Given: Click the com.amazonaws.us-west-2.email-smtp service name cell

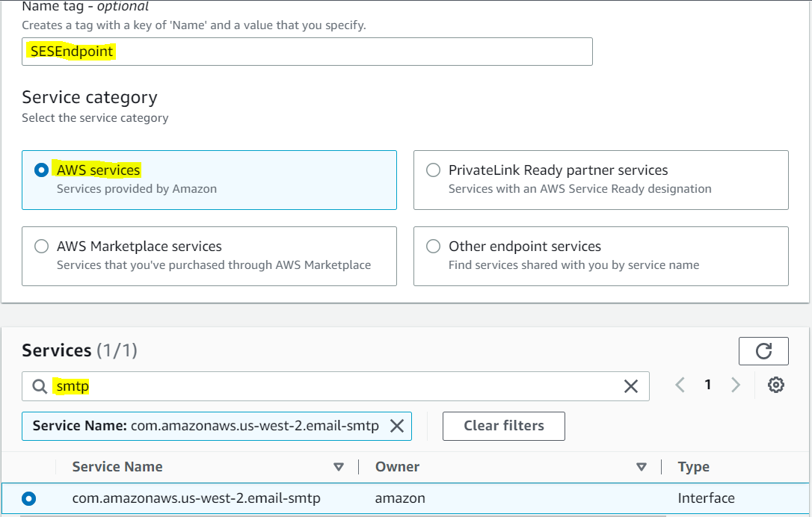Looking at the screenshot, I should coord(196,498).
